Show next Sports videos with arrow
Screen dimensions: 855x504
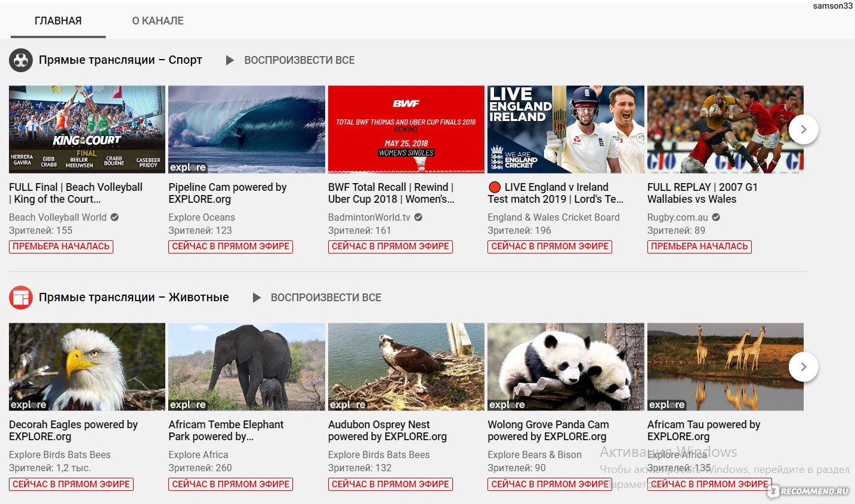pos(804,129)
